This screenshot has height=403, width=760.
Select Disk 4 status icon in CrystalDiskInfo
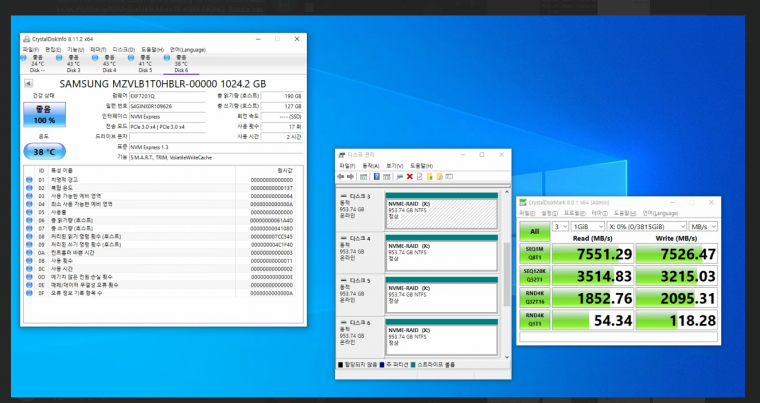[x=95, y=58]
